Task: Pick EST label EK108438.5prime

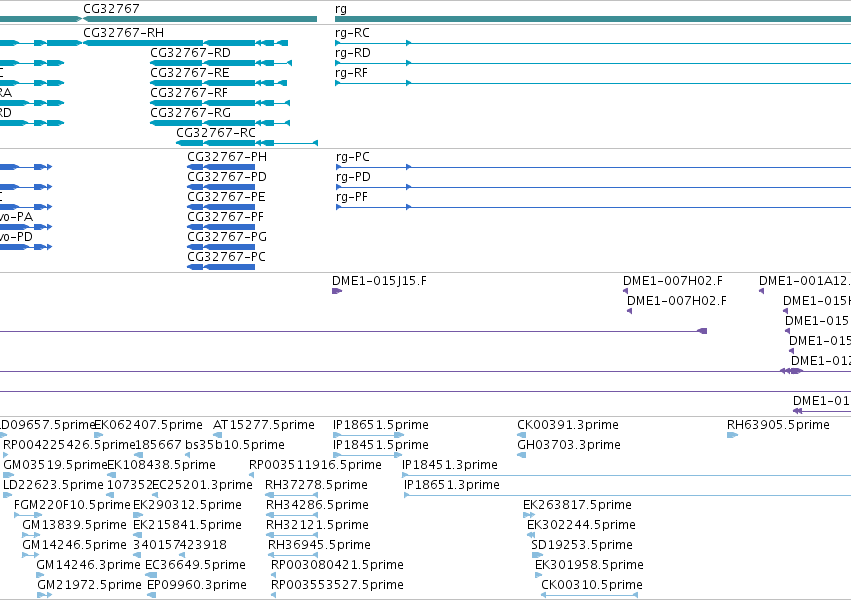Action: click(x=161, y=465)
